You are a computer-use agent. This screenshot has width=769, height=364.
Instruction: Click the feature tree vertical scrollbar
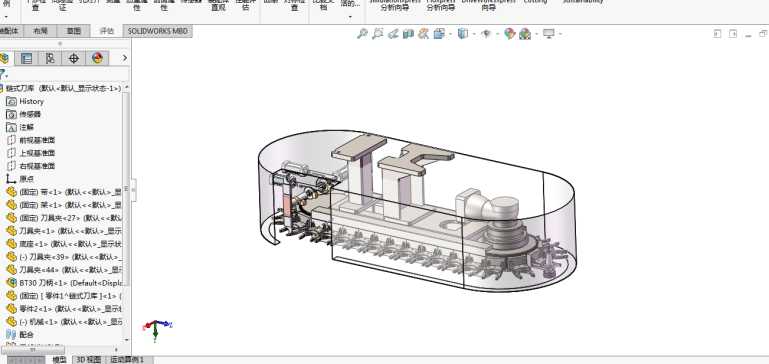point(127,189)
